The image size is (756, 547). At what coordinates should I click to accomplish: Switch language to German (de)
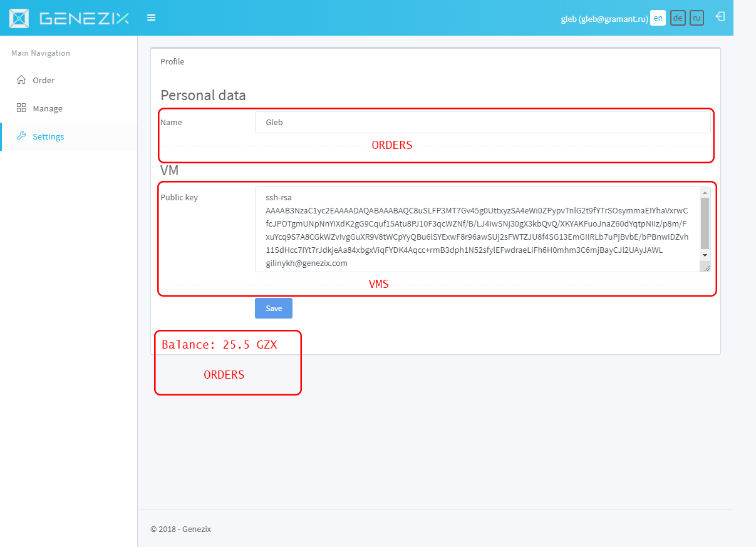click(677, 18)
